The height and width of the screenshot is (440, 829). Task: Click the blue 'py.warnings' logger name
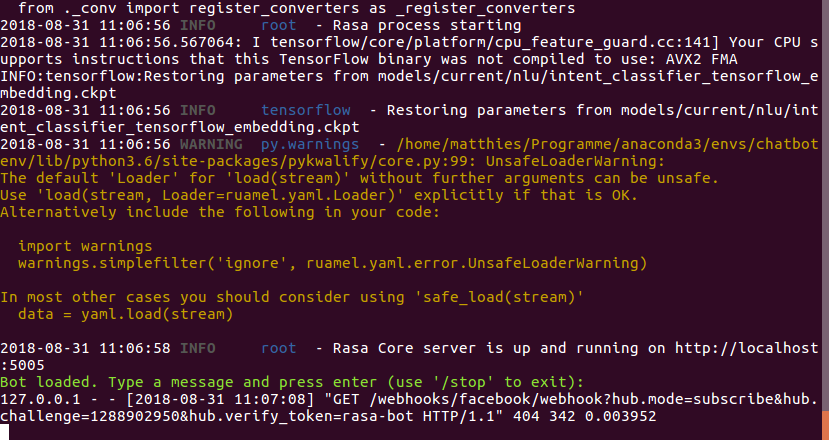pyautogui.click(x=310, y=144)
